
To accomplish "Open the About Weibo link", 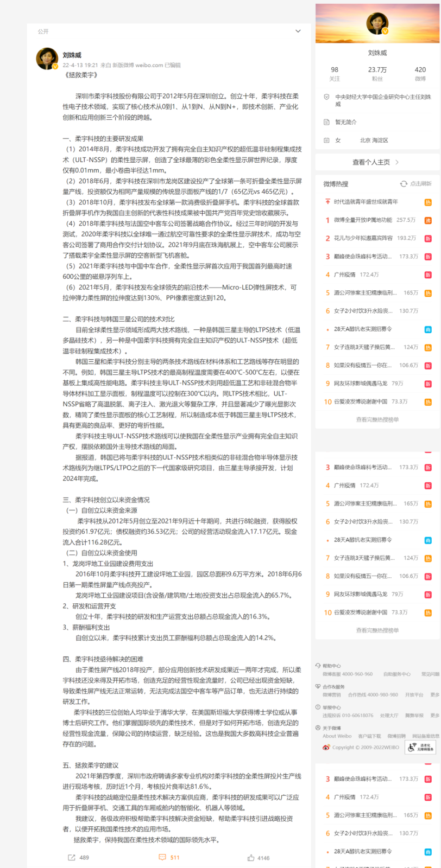I will pyautogui.click(x=337, y=736).
